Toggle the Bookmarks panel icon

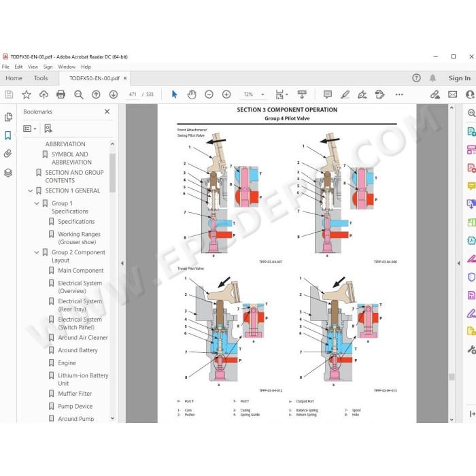coord(8,135)
